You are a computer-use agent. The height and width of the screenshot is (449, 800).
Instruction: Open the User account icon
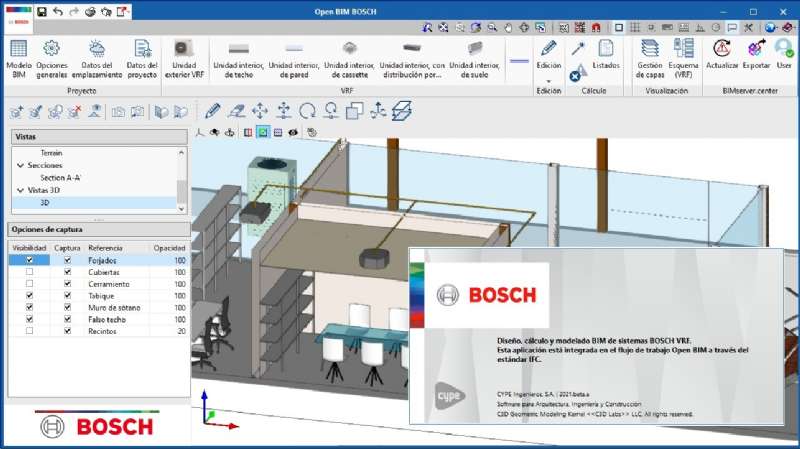tap(784, 54)
